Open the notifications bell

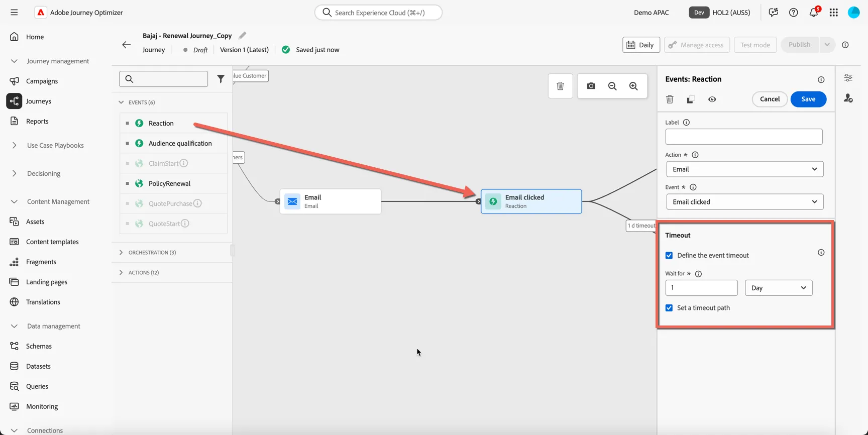coord(814,13)
